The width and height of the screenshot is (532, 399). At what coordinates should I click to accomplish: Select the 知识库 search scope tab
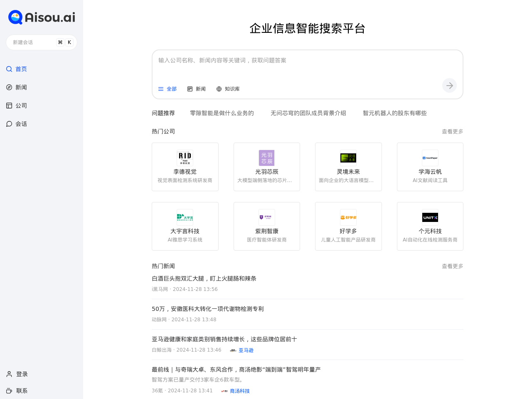click(228, 89)
